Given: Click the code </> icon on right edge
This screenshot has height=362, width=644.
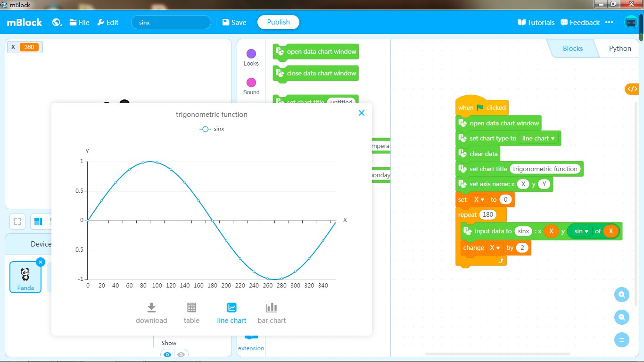Looking at the screenshot, I should tap(631, 89).
